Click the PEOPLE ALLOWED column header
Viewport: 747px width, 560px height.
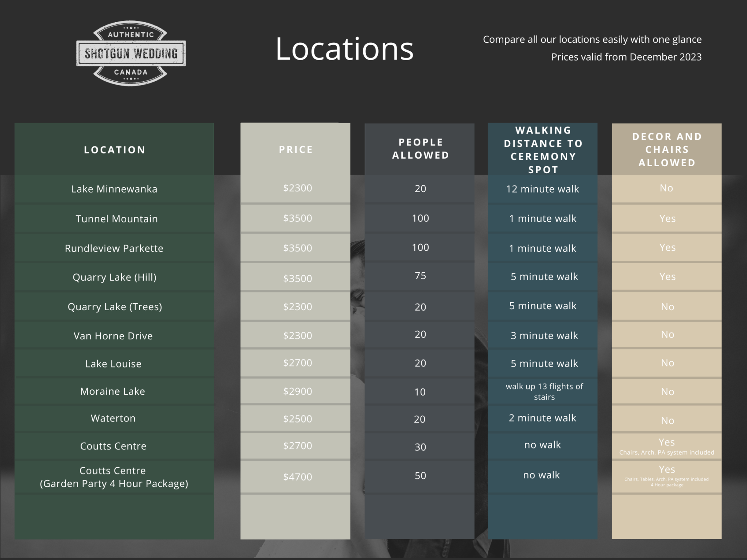[x=421, y=149]
